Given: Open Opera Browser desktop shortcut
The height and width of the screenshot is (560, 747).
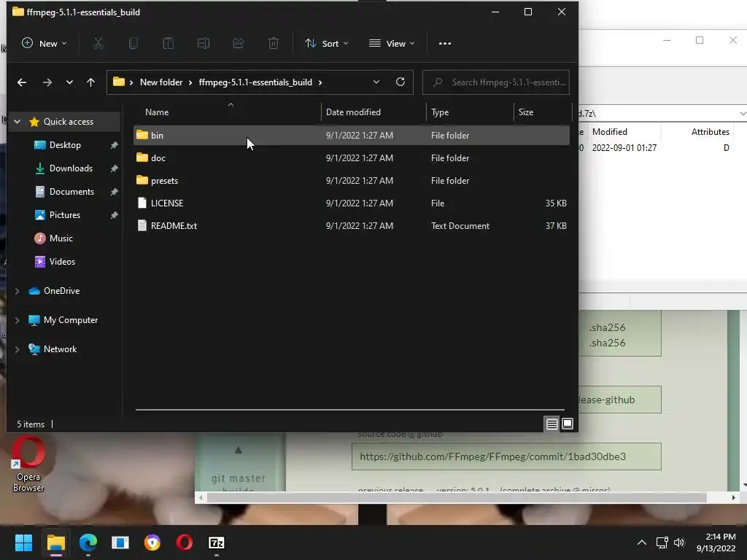Looking at the screenshot, I should (28, 464).
